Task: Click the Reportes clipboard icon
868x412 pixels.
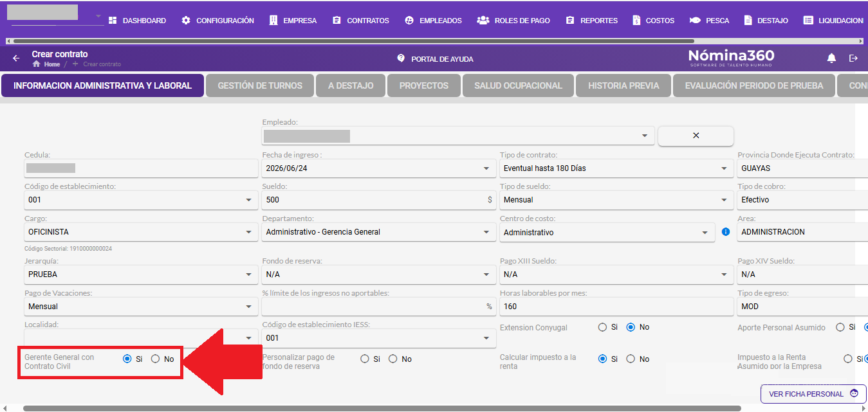Action: [x=570, y=21]
